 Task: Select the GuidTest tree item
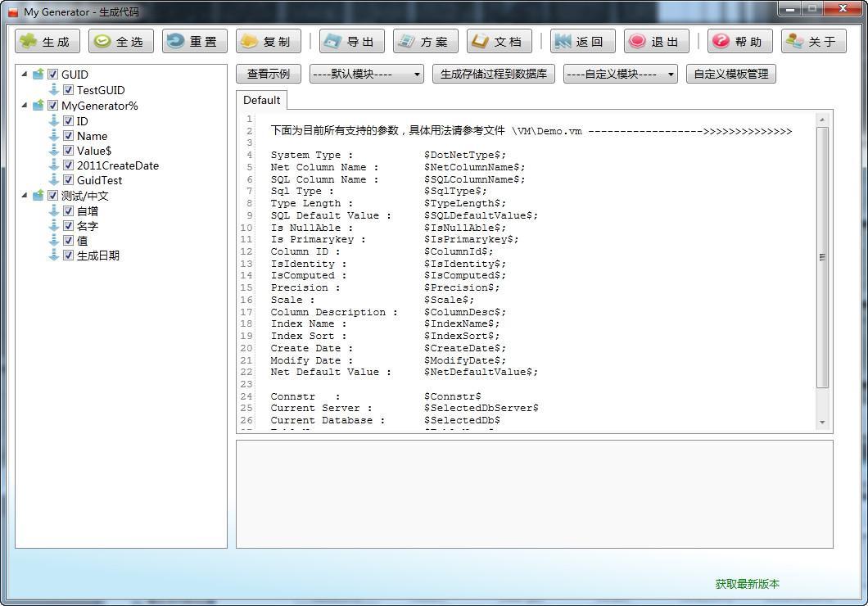point(99,180)
